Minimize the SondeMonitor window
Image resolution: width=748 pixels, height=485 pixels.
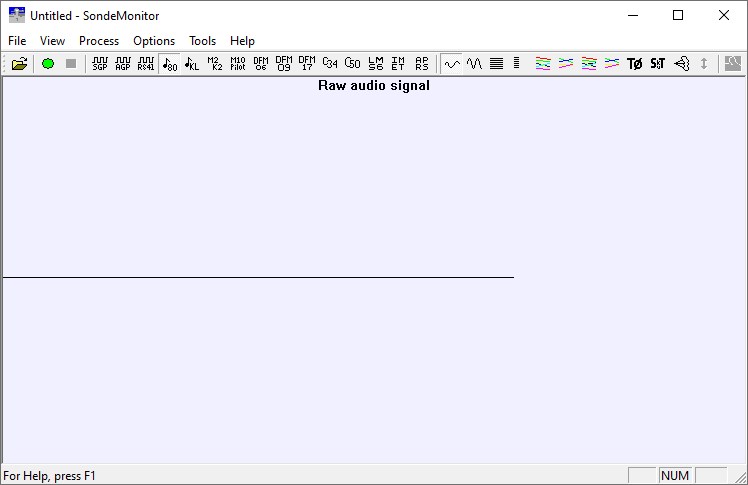(633, 15)
